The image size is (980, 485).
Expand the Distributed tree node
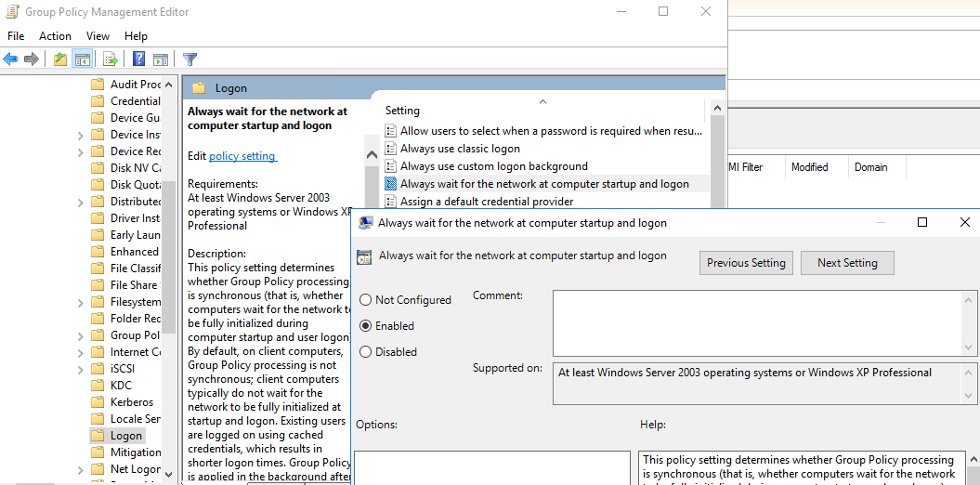tap(80, 202)
